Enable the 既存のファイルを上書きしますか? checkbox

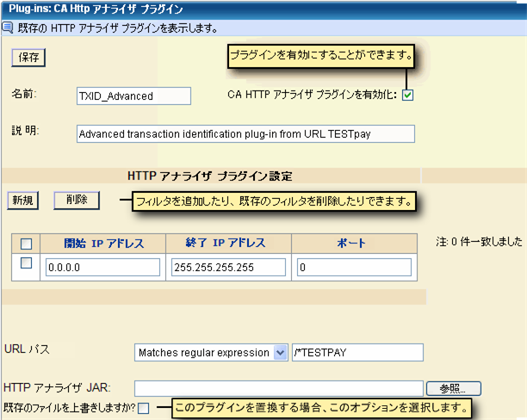click(x=144, y=408)
